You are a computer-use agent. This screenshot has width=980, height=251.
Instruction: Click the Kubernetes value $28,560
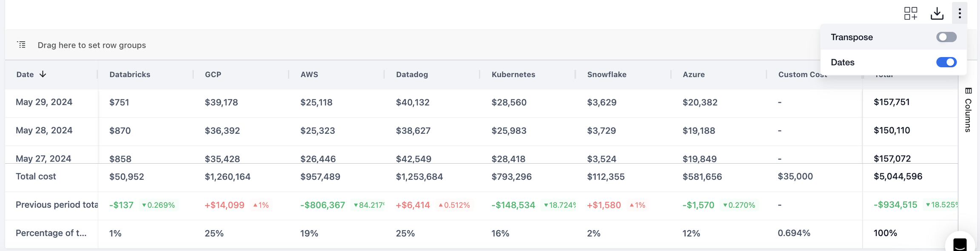tap(509, 102)
